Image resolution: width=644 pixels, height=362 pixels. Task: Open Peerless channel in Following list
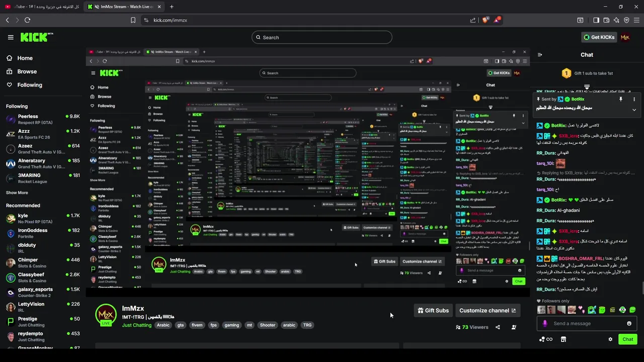[x=43, y=119]
